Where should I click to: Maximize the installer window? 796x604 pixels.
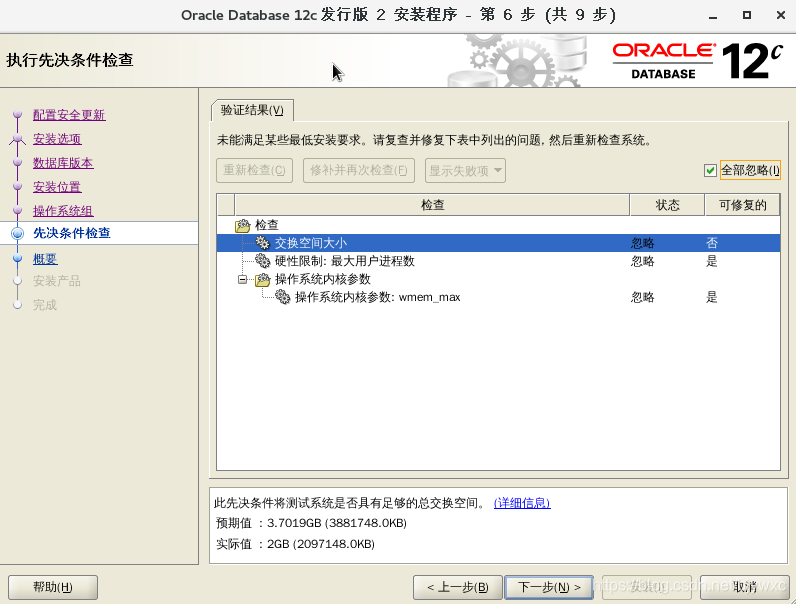point(747,15)
